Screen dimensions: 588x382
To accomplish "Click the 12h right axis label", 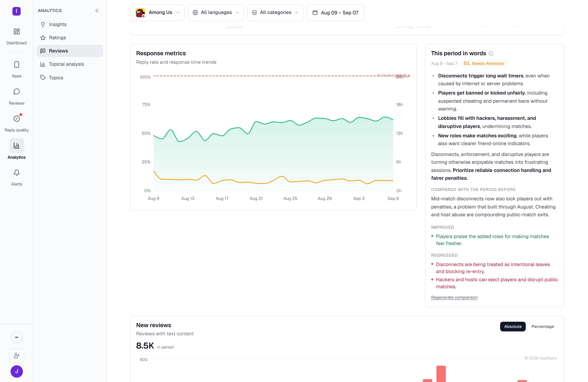I will coord(400,133).
